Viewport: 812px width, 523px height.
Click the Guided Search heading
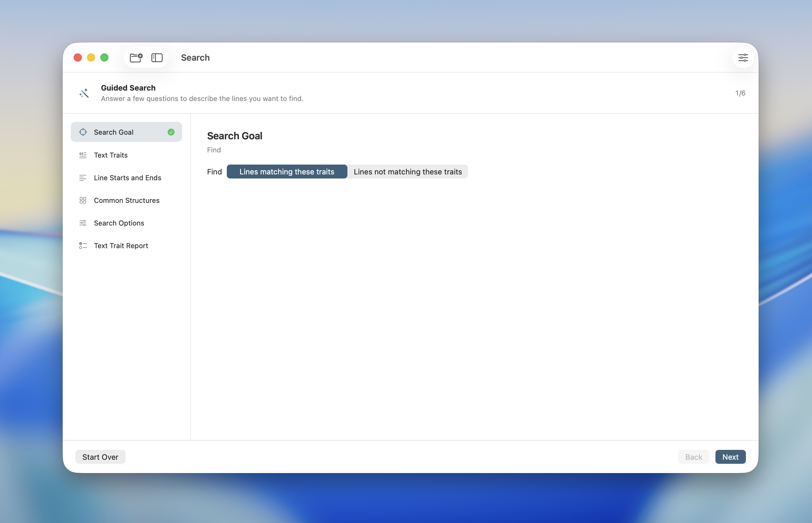(x=128, y=88)
